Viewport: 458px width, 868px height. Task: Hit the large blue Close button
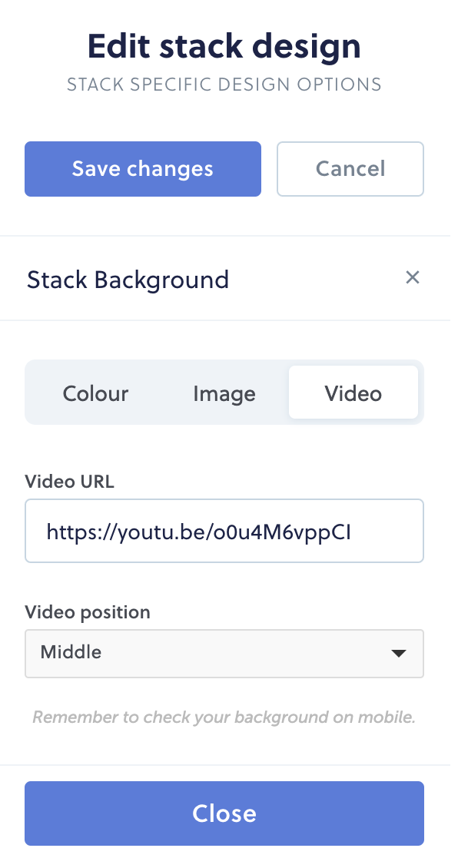(224, 813)
